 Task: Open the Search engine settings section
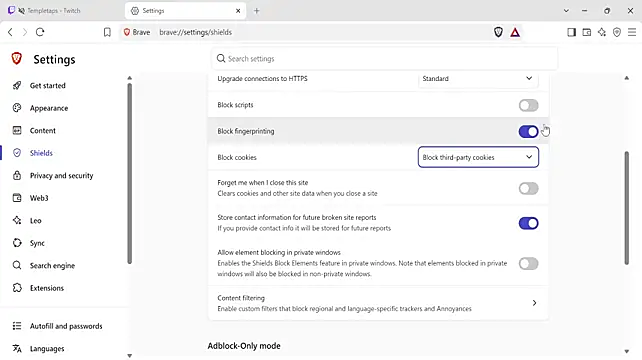52,265
